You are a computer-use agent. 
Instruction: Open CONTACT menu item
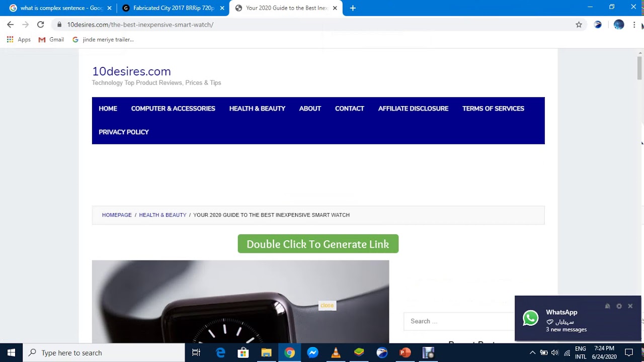pos(350,109)
